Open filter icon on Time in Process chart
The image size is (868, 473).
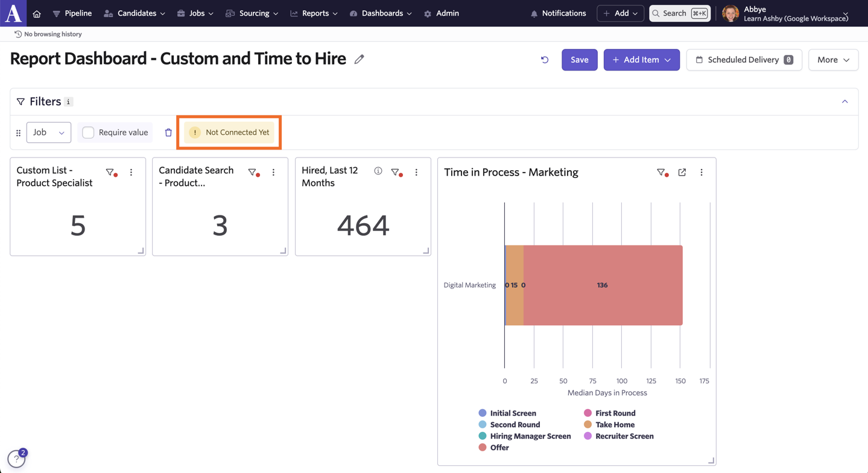[x=662, y=173]
